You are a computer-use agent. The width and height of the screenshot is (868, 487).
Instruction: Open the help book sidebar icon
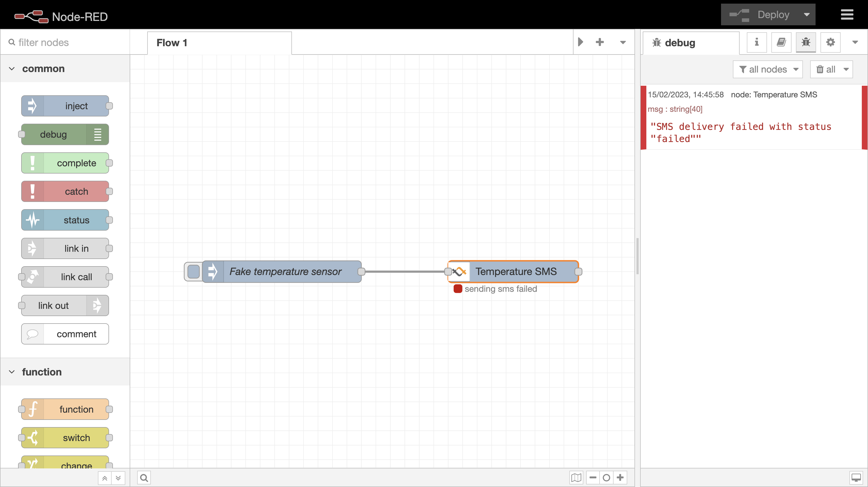coord(781,42)
